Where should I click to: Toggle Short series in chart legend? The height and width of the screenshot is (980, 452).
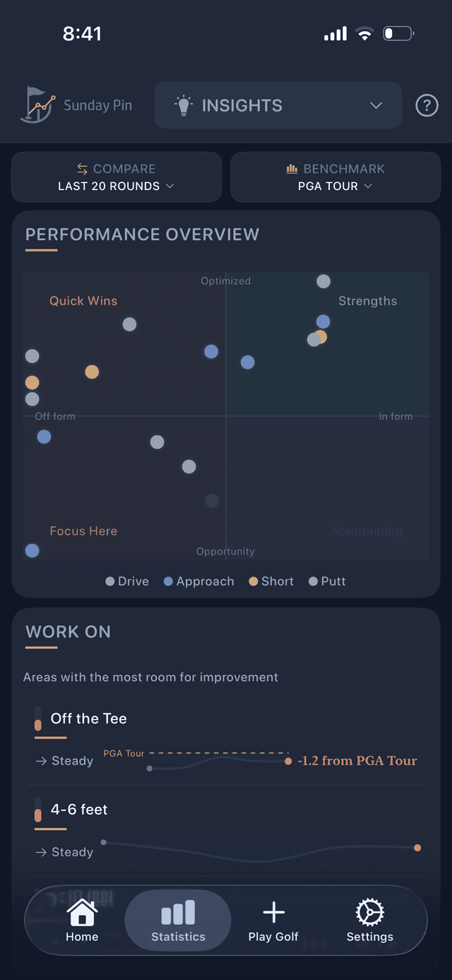271,581
